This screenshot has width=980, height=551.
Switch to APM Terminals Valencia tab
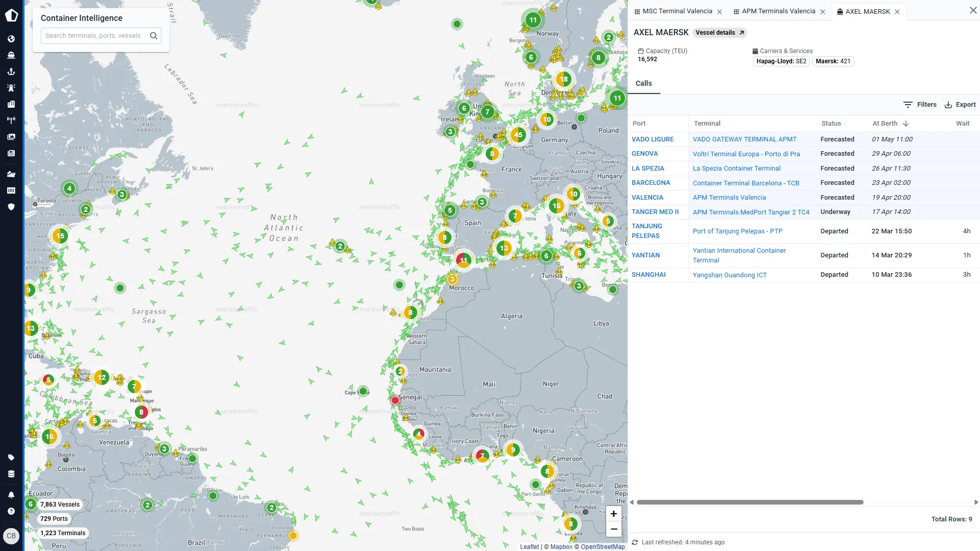point(778,11)
